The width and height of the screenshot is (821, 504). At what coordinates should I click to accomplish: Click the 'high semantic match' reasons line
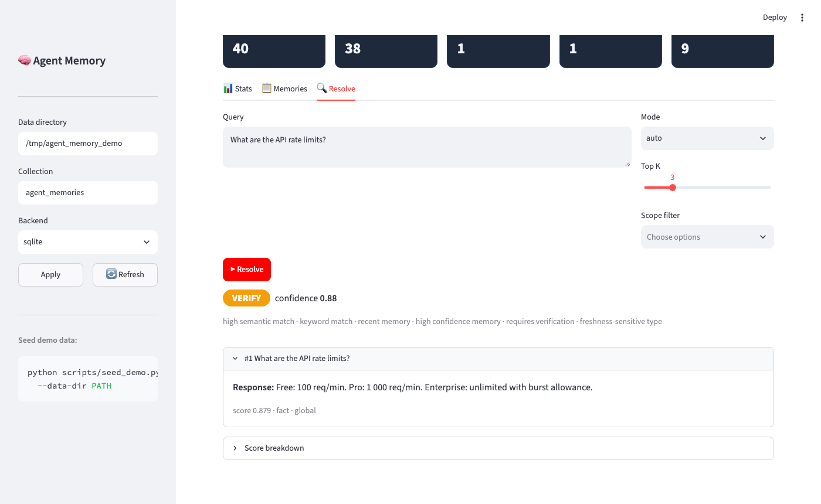point(442,321)
